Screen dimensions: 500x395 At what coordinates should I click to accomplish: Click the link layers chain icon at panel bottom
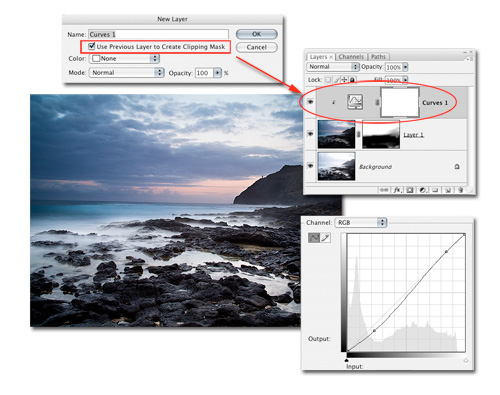point(384,190)
